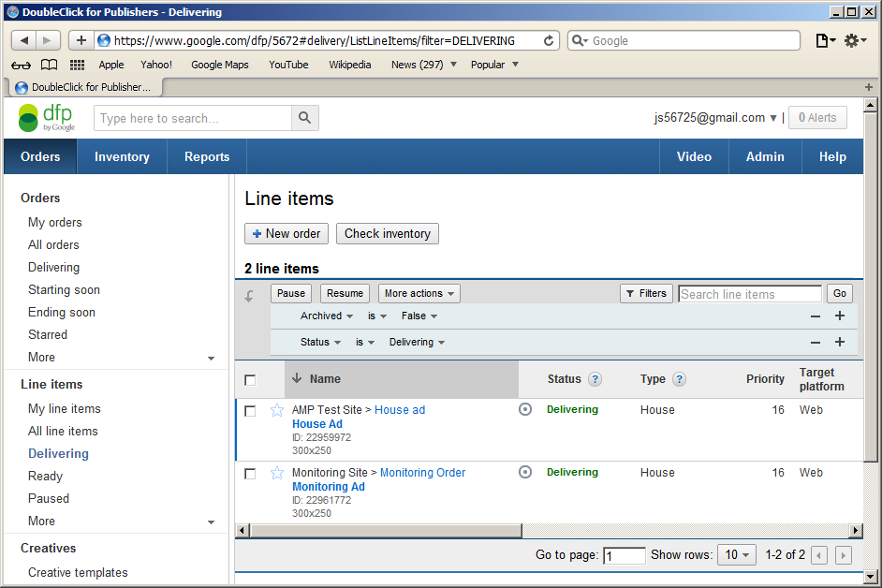Click the Filters button

[x=646, y=293]
